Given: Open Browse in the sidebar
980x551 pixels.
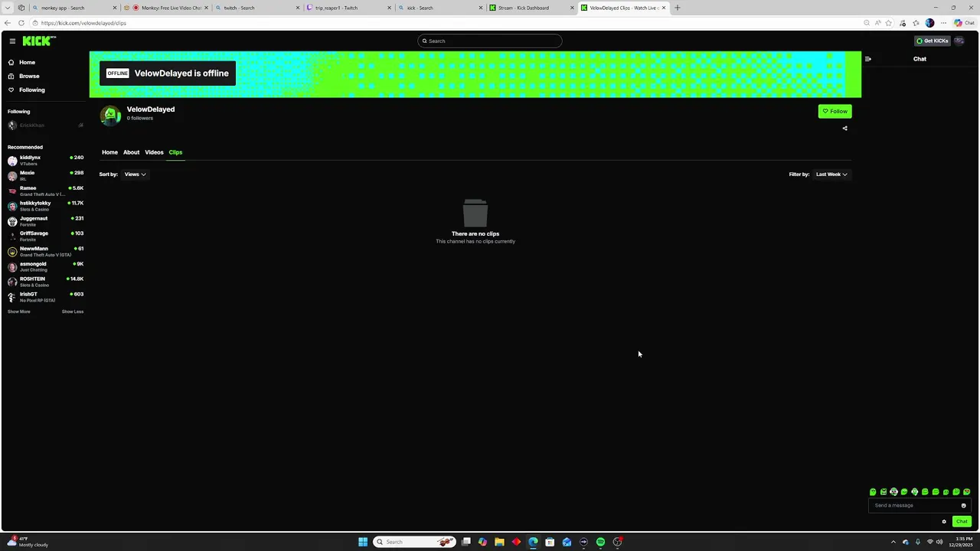Looking at the screenshot, I should [24, 76].
